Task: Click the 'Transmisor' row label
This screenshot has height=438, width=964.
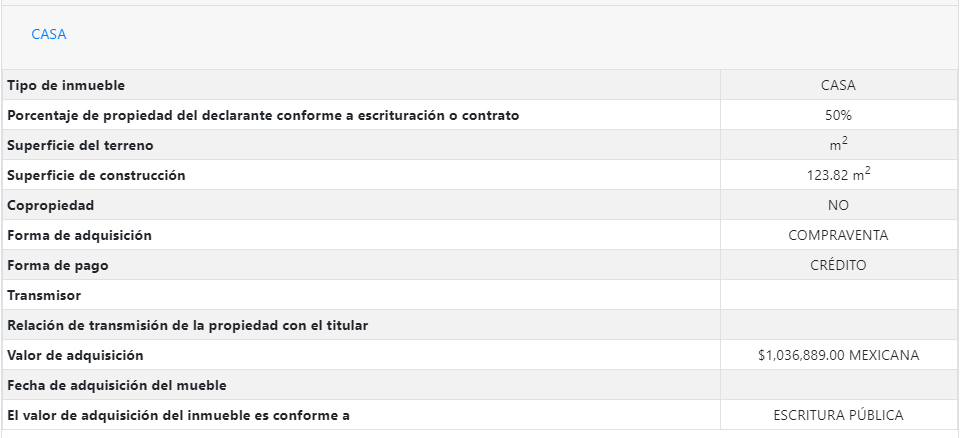Action: pyautogui.click(x=44, y=295)
